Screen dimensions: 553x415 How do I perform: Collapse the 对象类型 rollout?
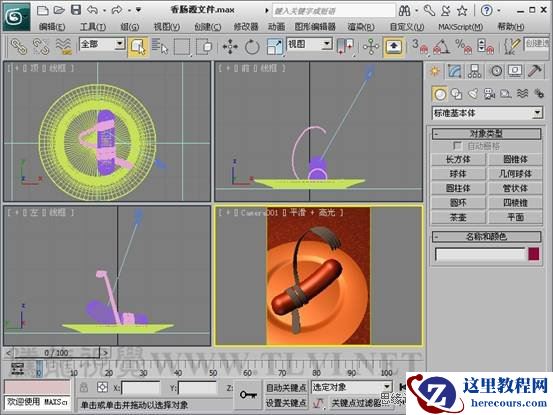(x=486, y=134)
